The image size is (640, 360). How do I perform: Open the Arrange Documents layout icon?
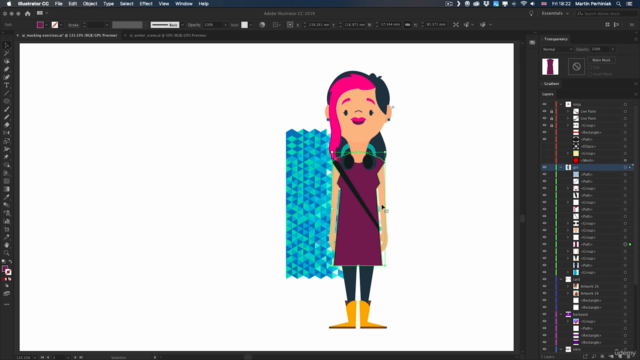[x=40, y=13]
